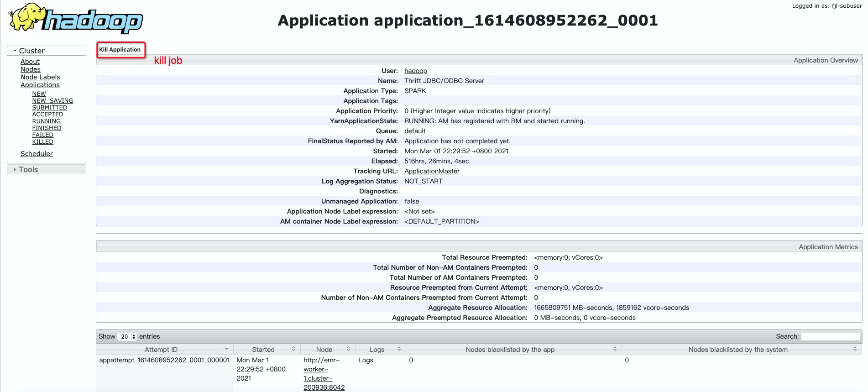This screenshot has height=392, width=868.
Task: Filter applications by FINISHED state
Action: point(47,128)
